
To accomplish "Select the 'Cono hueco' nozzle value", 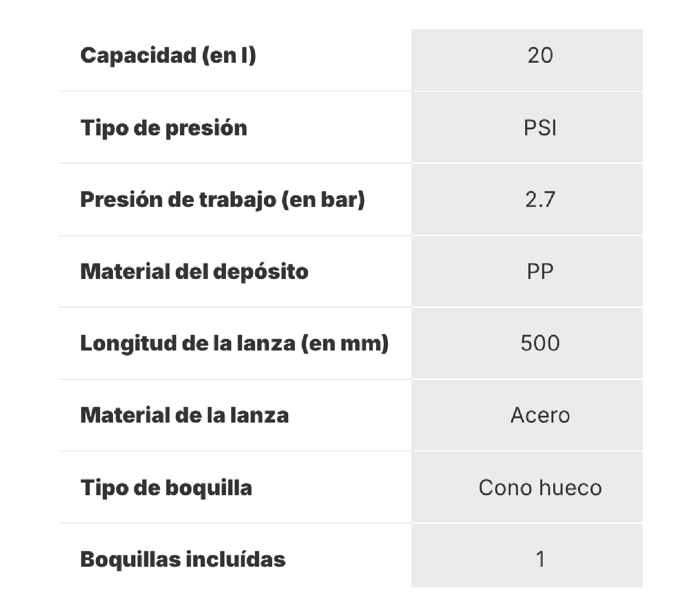I will (x=540, y=487).
